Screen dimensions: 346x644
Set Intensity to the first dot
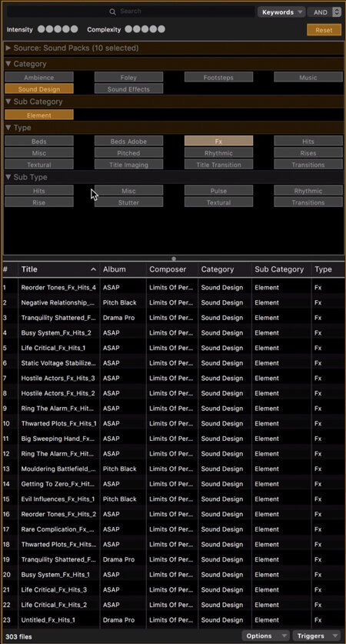point(41,29)
